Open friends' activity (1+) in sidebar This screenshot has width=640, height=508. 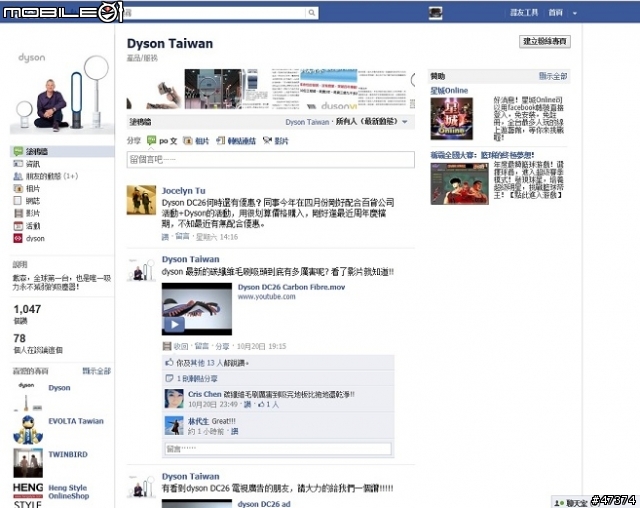point(51,176)
